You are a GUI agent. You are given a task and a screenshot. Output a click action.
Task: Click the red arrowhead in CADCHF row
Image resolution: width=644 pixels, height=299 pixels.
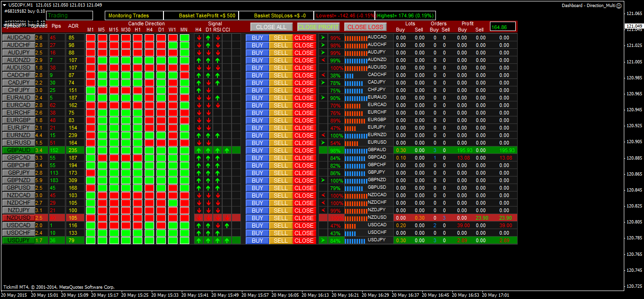tap(323, 75)
